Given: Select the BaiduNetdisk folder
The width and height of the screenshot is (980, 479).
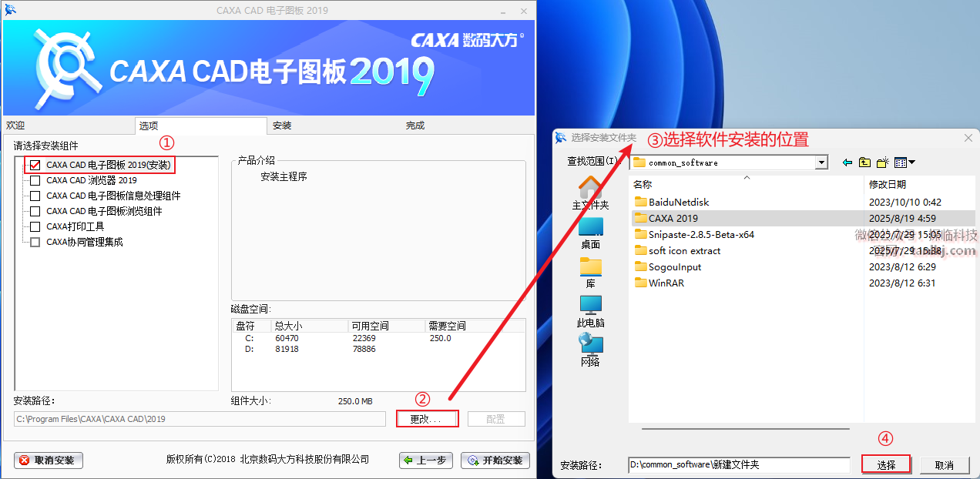Looking at the screenshot, I should (x=679, y=202).
